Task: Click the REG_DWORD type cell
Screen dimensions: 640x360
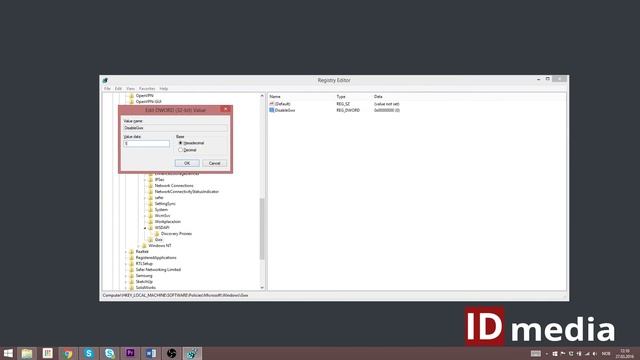Action: point(348,110)
